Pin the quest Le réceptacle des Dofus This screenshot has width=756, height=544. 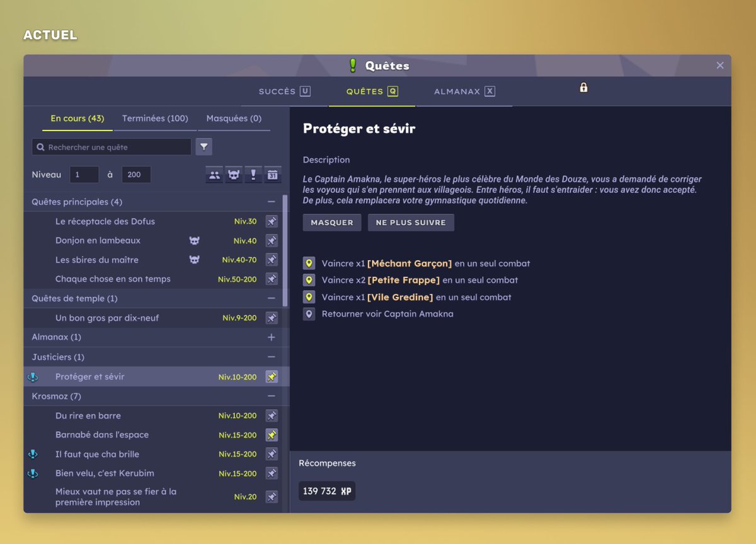pos(272,221)
